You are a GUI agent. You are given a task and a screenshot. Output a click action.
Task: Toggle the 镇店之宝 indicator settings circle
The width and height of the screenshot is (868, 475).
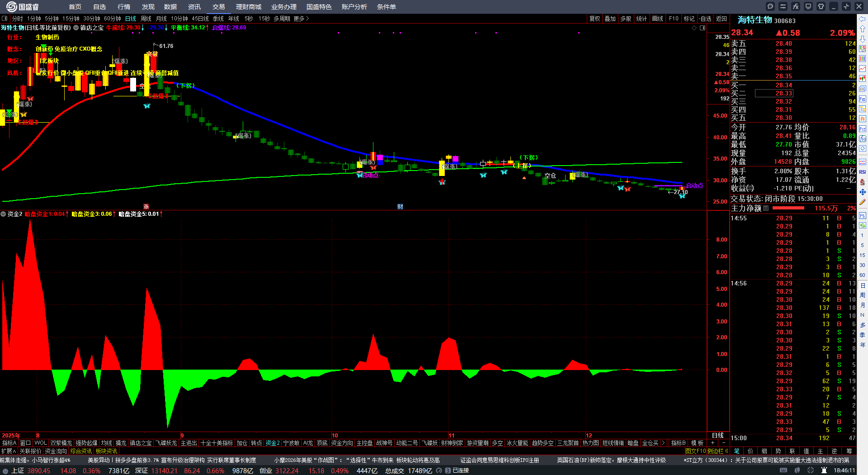coord(76,28)
